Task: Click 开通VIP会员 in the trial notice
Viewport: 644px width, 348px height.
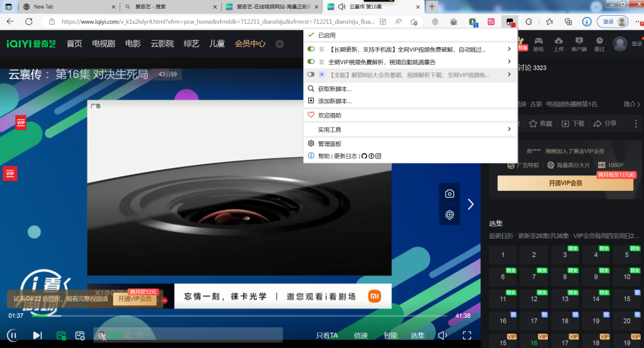Action: pos(135,299)
